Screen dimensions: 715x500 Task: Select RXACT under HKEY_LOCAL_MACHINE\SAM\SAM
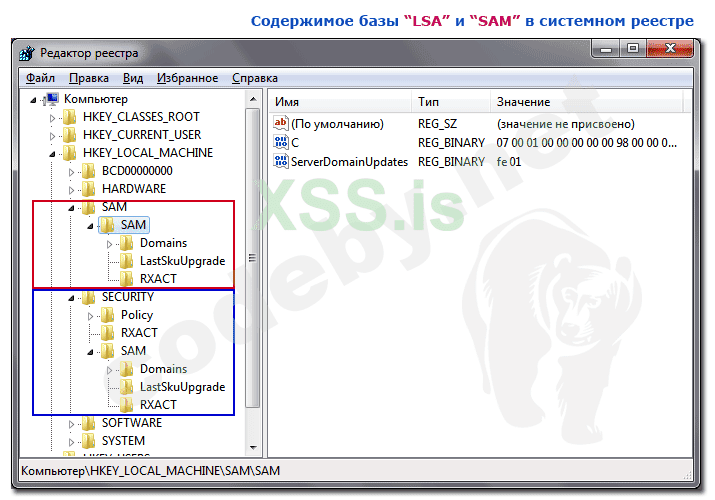pyautogui.click(x=158, y=279)
